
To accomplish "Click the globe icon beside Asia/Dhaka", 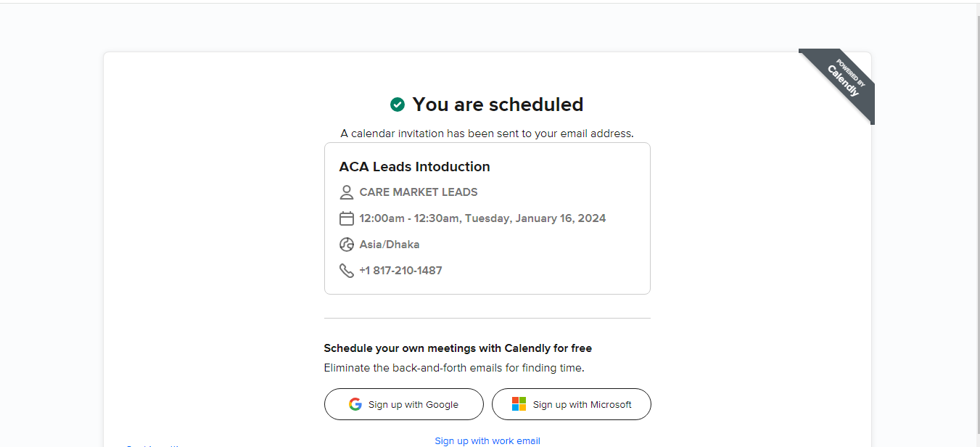I will [347, 245].
